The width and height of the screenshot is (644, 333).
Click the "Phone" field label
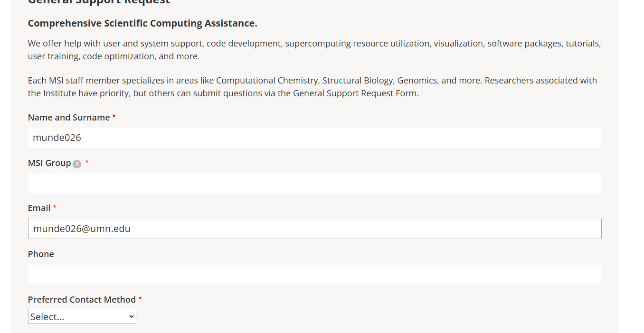pyautogui.click(x=41, y=254)
